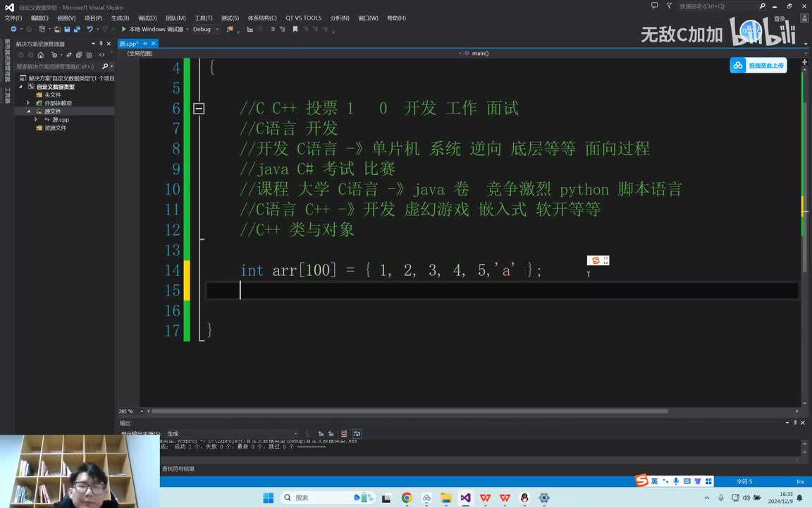Open the 文件(F) menu

click(13, 18)
